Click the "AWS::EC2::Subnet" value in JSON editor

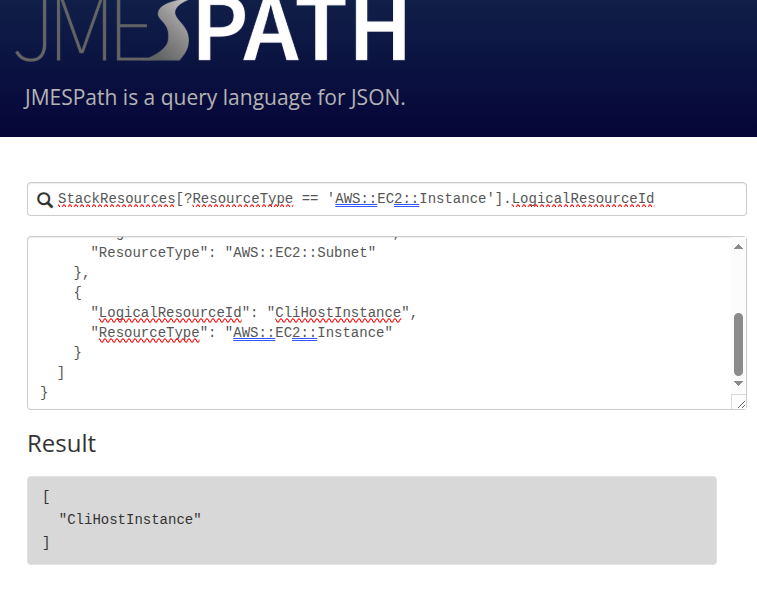point(300,252)
